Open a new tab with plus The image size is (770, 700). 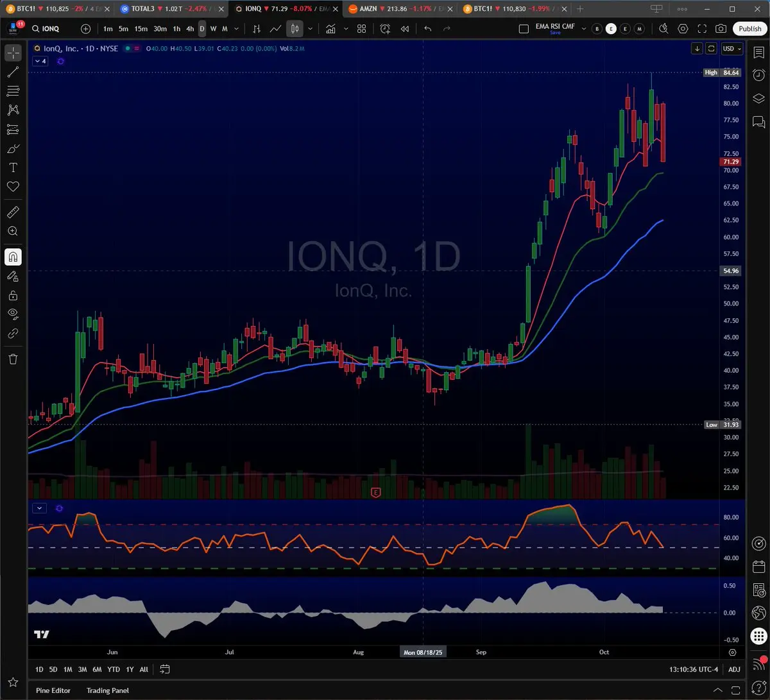tap(580, 9)
